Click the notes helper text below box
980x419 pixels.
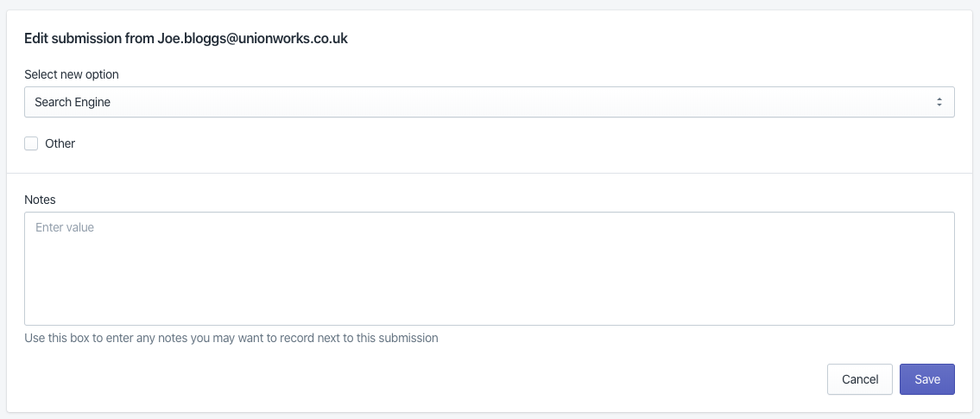point(231,338)
